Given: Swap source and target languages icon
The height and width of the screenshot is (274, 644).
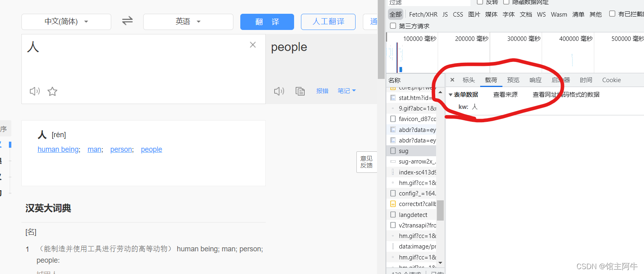Looking at the screenshot, I should [127, 21].
